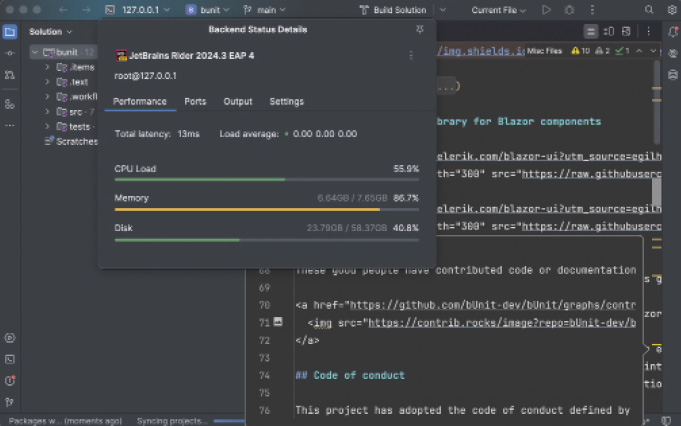Open the Pull Requests tool window icon

coord(10,75)
